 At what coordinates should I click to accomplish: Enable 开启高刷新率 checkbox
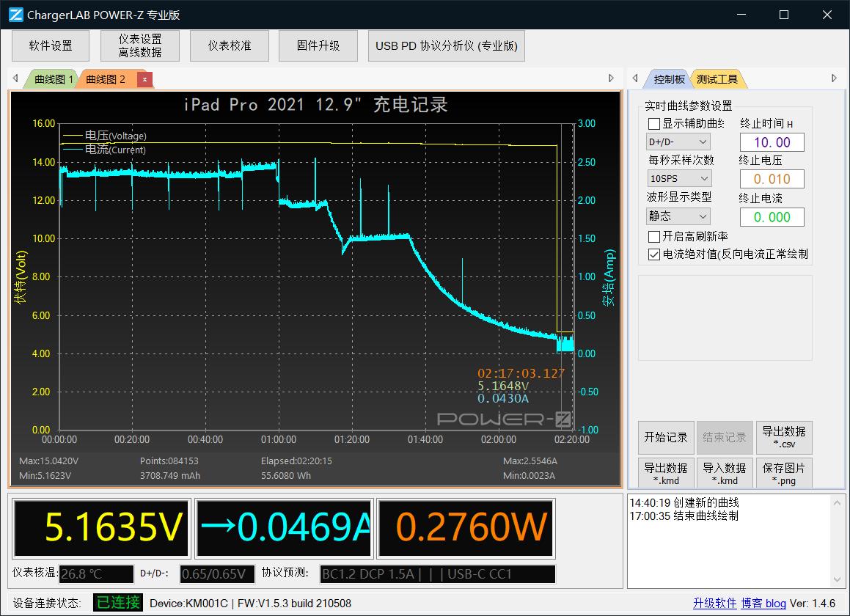(654, 237)
